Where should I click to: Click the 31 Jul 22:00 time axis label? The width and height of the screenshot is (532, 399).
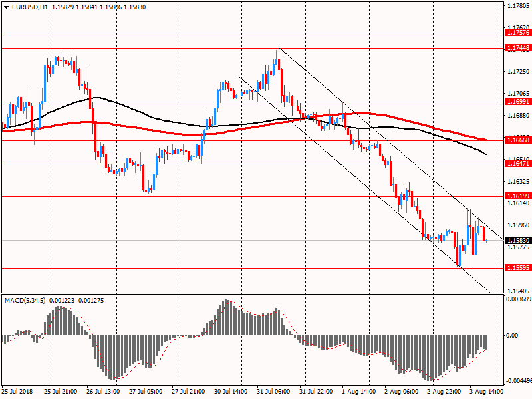[x=316, y=392]
